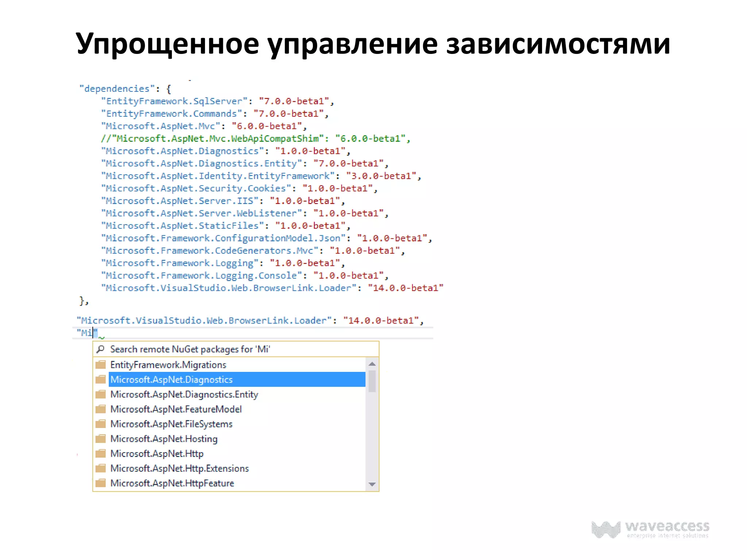Click "Microsoft.AspNet.Server.IIS" package name

coord(179,201)
